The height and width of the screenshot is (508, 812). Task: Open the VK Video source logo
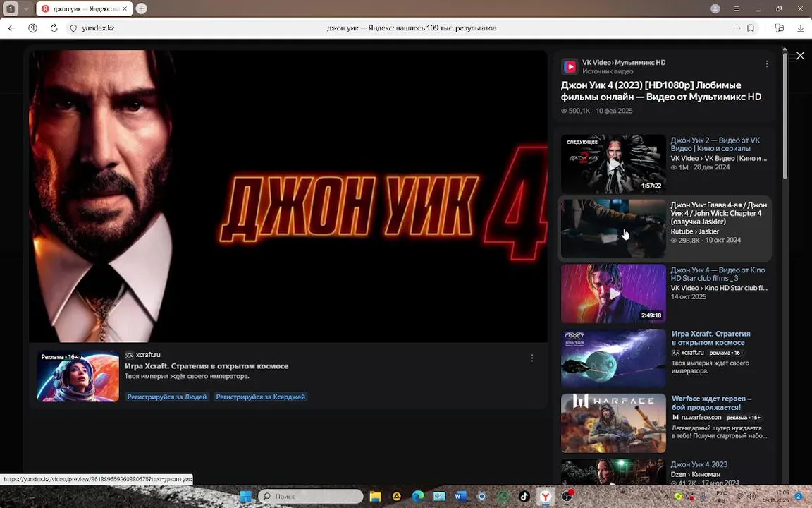pyautogui.click(x=570, y=66)
